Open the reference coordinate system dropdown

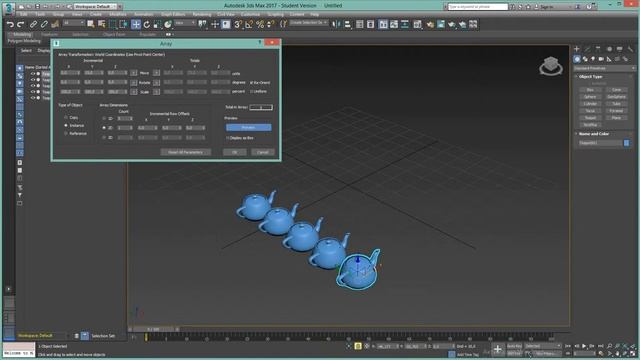[x=185, y=23]
